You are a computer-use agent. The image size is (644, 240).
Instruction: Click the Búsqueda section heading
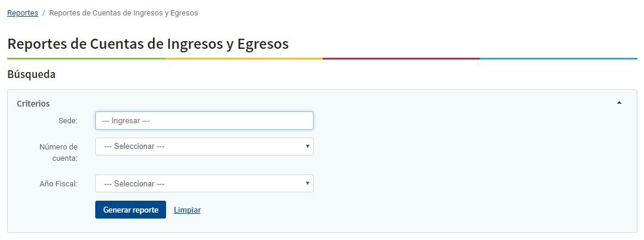31,74
